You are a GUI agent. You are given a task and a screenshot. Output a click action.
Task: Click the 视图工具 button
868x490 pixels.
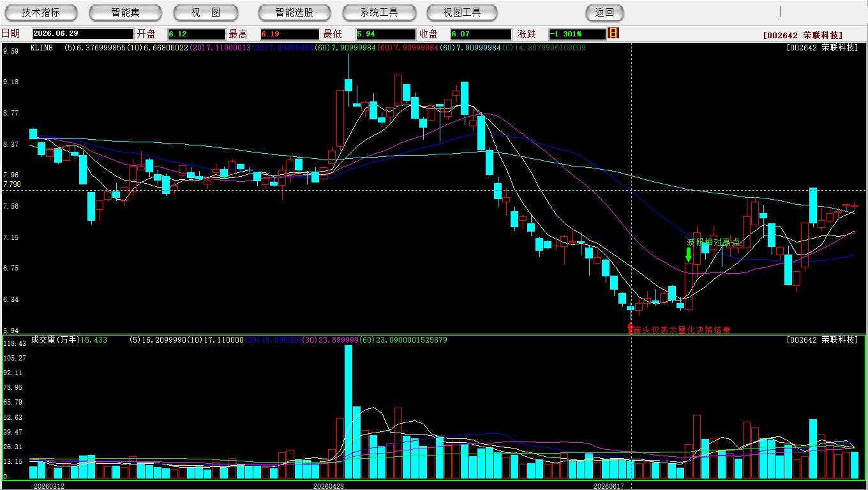(x=462, y=12)
